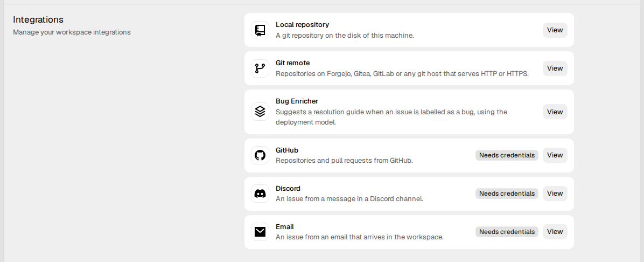Click 'An issue from an email that arrives' text

pyautogui.click(x=359, y=237)
